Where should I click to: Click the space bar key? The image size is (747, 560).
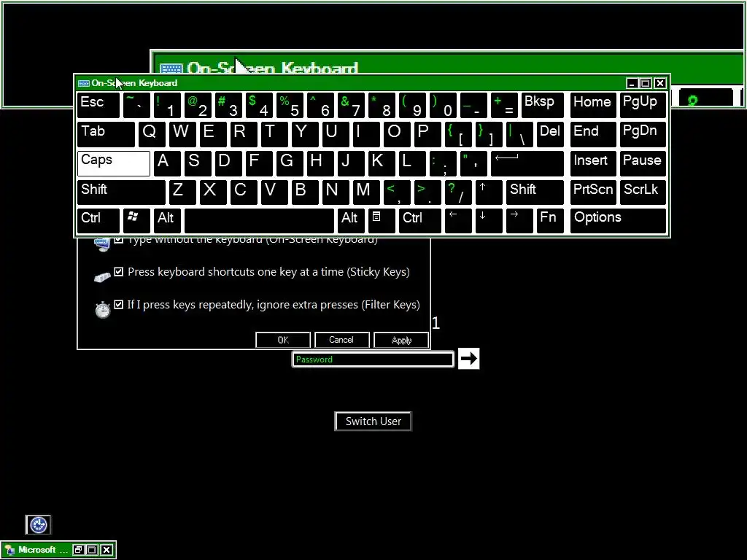259,221
